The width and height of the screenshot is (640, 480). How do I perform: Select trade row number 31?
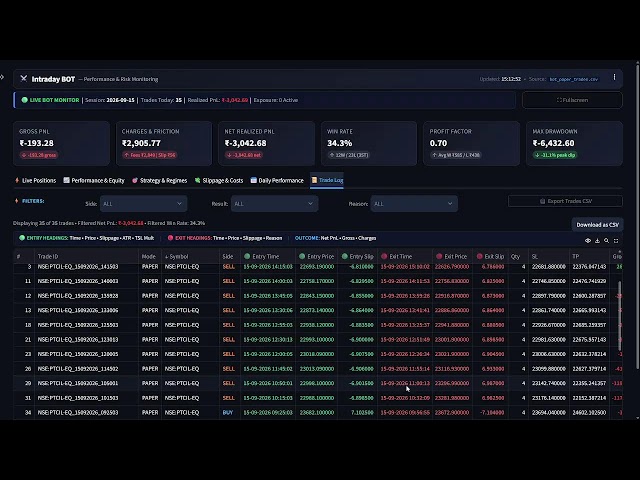pos(318,398)
